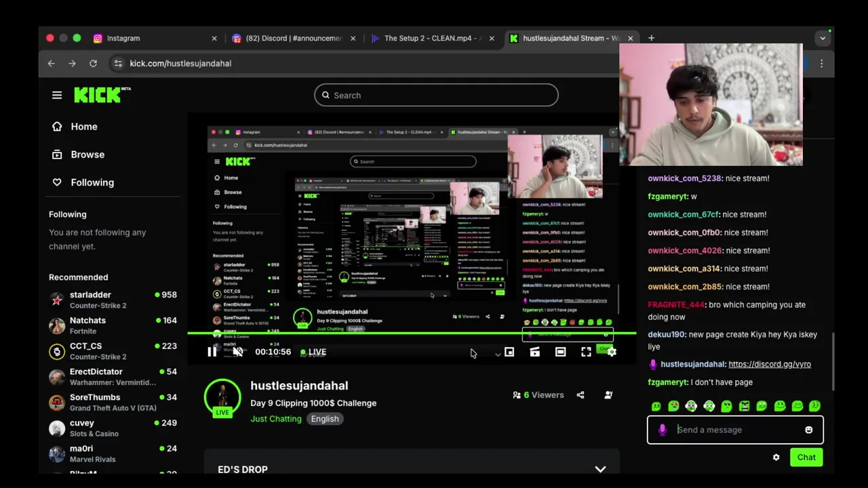Enable picture-in-picture mode in the player
The image size is (868, 488).
point(509,352)
